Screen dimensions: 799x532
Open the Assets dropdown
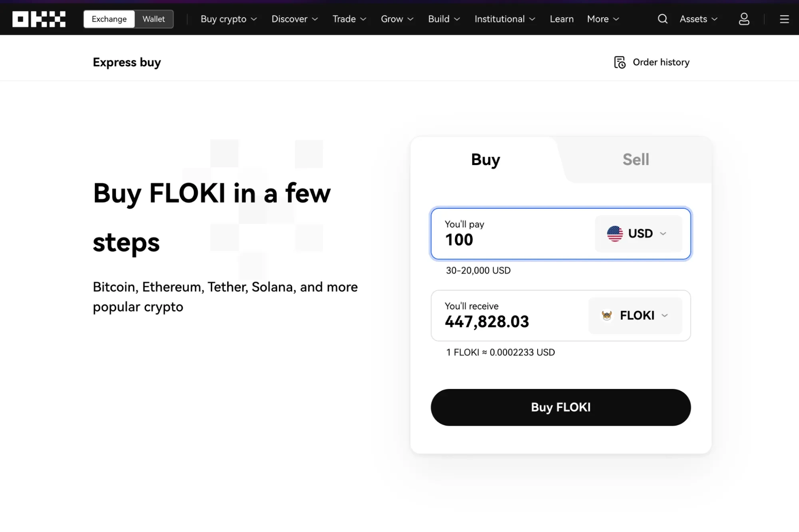698,19
